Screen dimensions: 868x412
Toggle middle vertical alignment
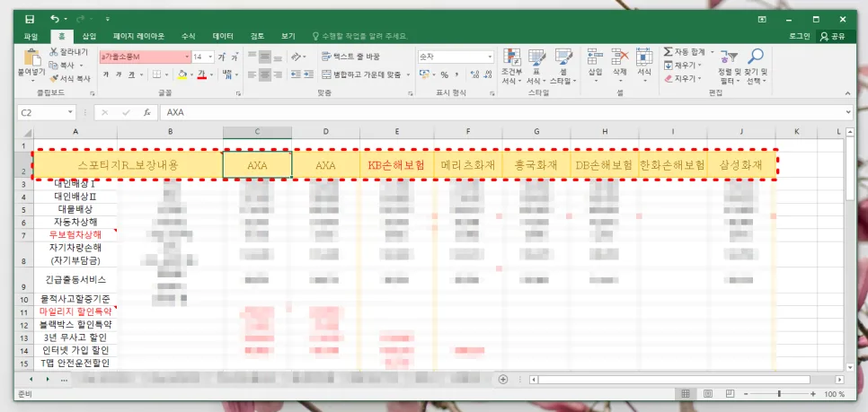click(x=264, y=57)
